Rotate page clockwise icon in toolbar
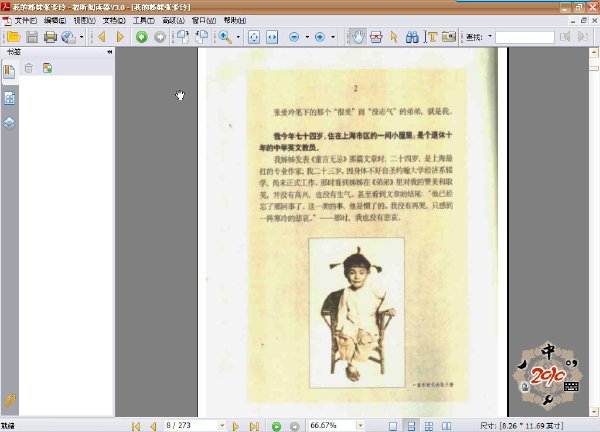 coord(183,37)
